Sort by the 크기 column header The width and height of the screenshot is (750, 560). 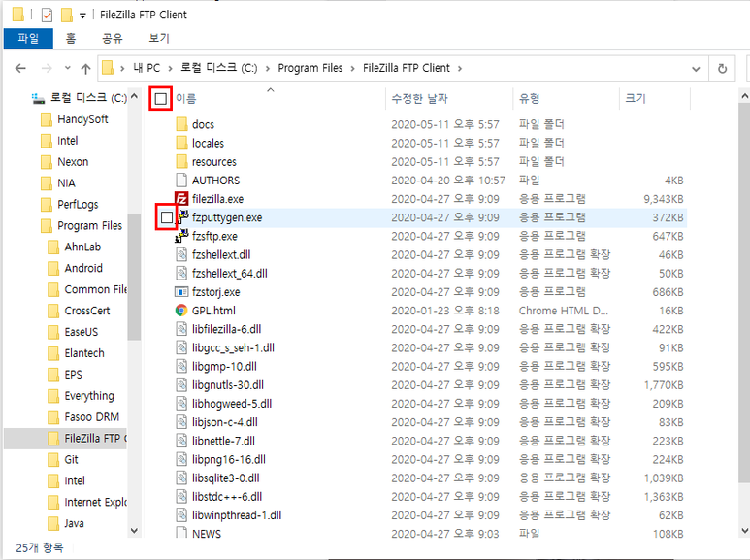point(636,99)
